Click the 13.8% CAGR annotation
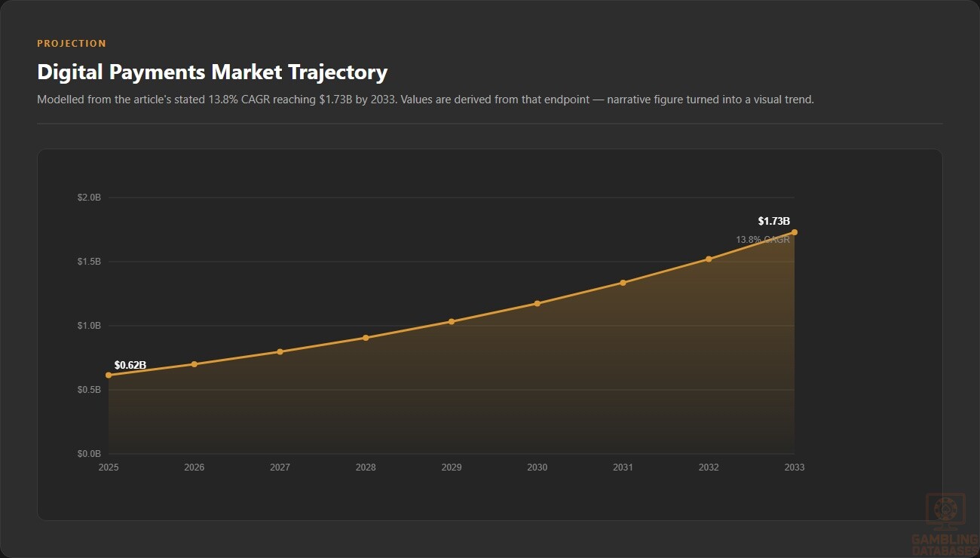This screenshot has height=558, width=980. (x=763, y=240)
